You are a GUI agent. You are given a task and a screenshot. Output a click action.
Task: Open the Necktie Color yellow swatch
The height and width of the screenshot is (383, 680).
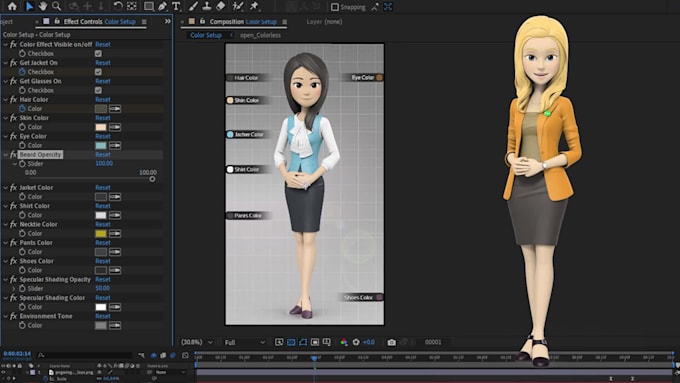101,233
